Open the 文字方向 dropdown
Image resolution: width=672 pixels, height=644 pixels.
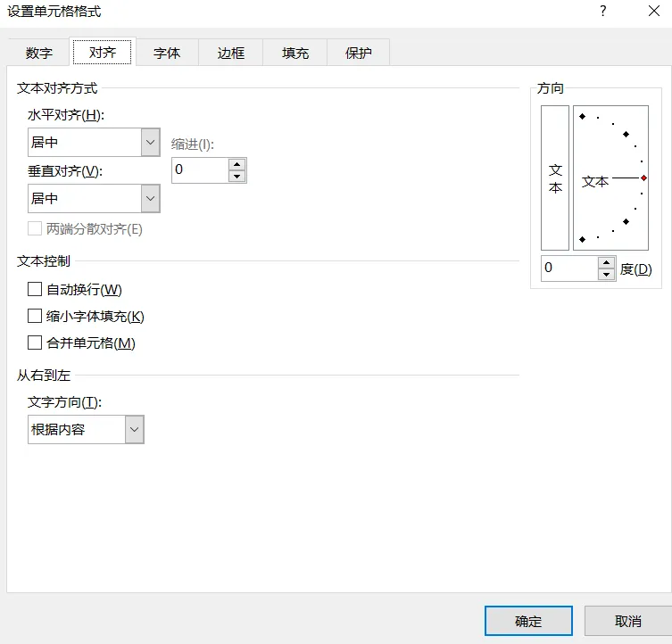134,430
